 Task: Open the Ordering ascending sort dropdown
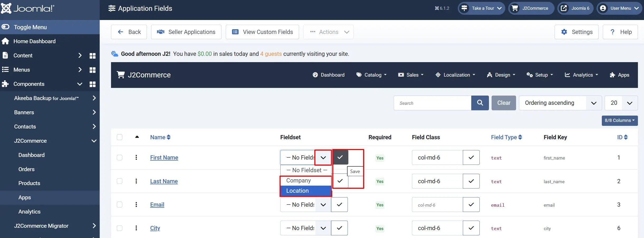pos(560,103)
